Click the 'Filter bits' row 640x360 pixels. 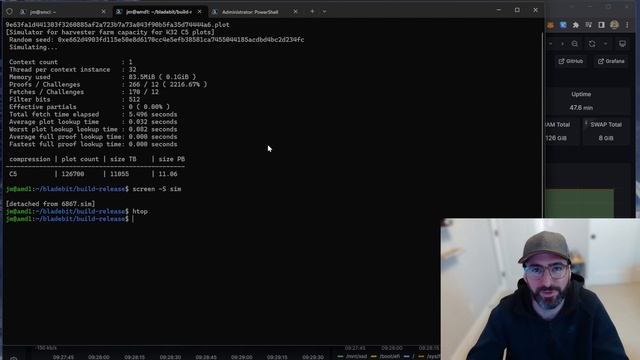pyautogui.click(x=74, y=100)
